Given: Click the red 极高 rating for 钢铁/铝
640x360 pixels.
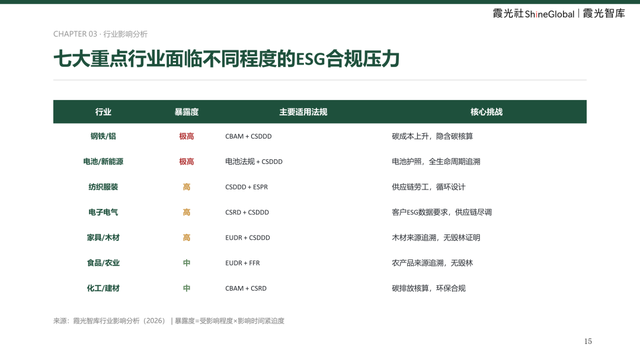Looking at the screenshot, I should click(x=187, y=136).
